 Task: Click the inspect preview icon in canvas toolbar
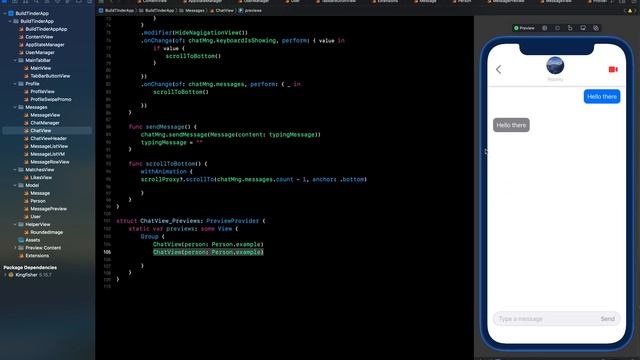pos(544,28)
